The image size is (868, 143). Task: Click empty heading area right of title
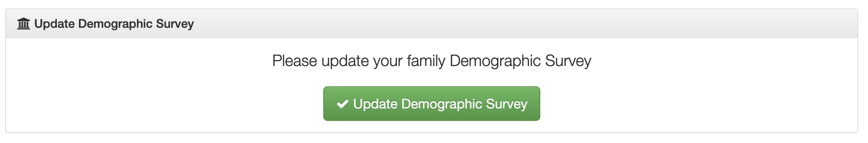click(524, 23)
